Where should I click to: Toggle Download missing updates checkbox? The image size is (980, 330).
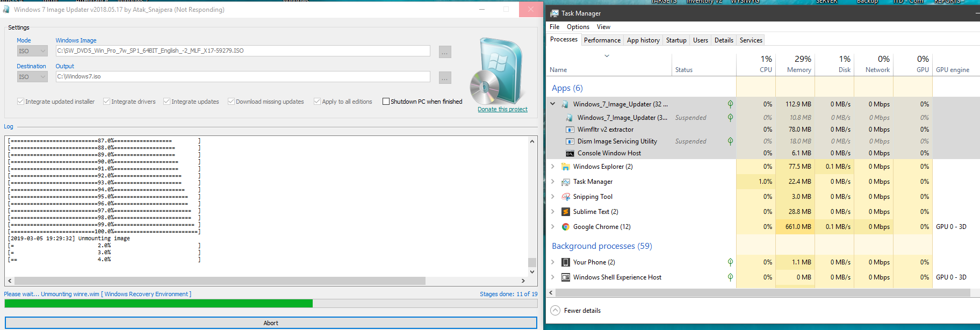click(x=231, y=102)
